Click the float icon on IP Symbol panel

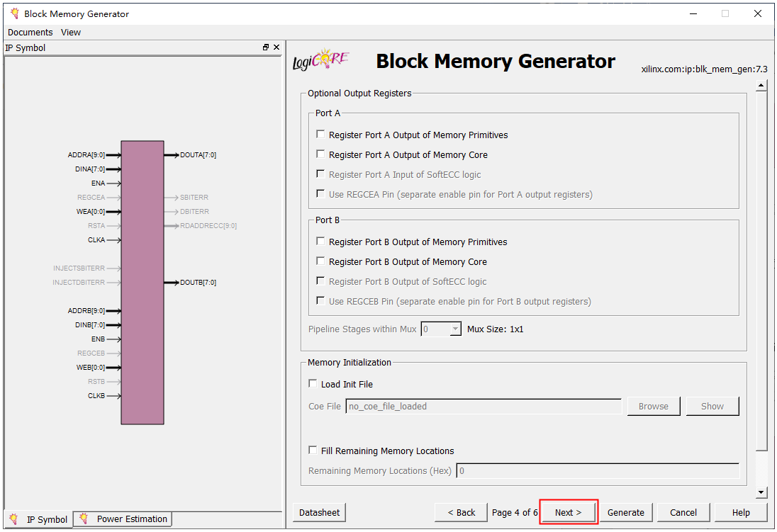coord(266,47)
